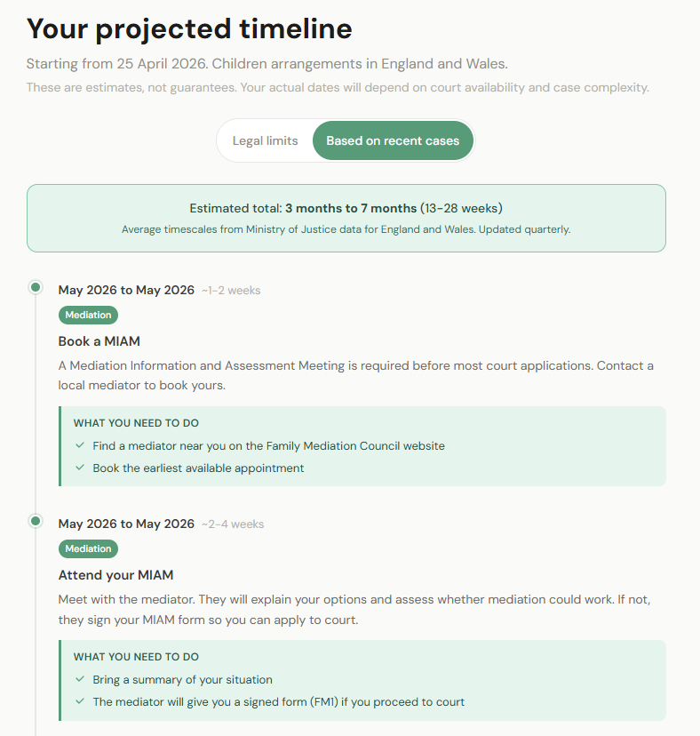Click the What You Need To Do header under Book a MIAM
Viewport: 700px width, 736px height.
click(x=136, y=423)
